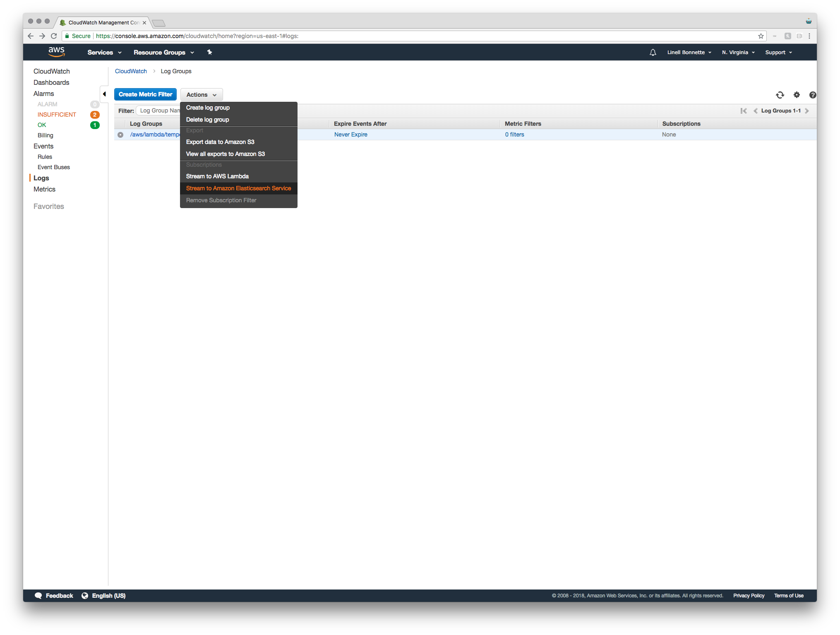Viewport: 840px width, 635px height.
Task: Collapse the left navigation sidebar arrow
Action: pos(104,94)
